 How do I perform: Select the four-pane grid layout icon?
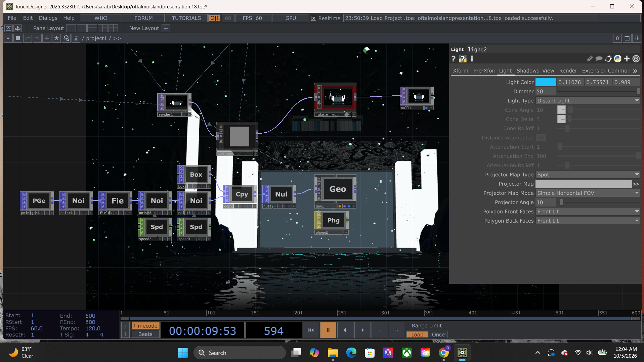coord(113,28)
